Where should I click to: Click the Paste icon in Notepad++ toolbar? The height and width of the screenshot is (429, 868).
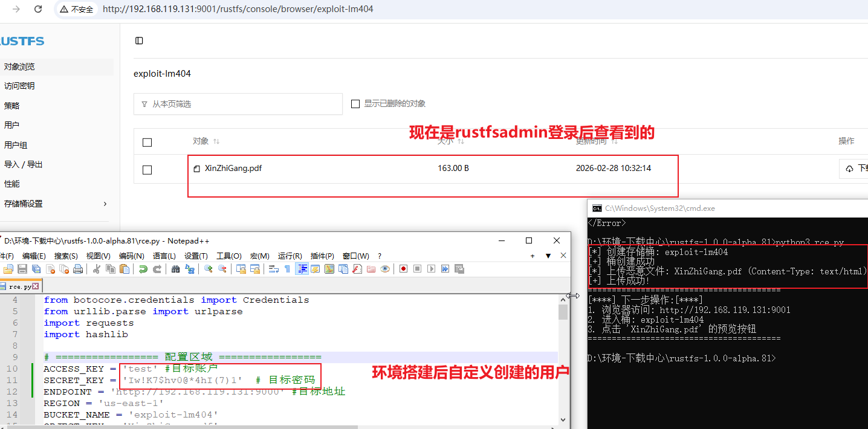(x=123, y=269)
